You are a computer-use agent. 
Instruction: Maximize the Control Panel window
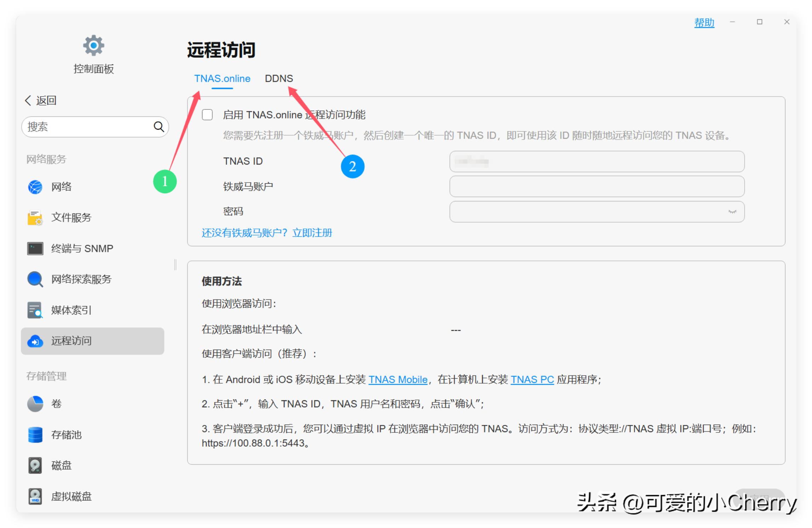coord(760,22)
